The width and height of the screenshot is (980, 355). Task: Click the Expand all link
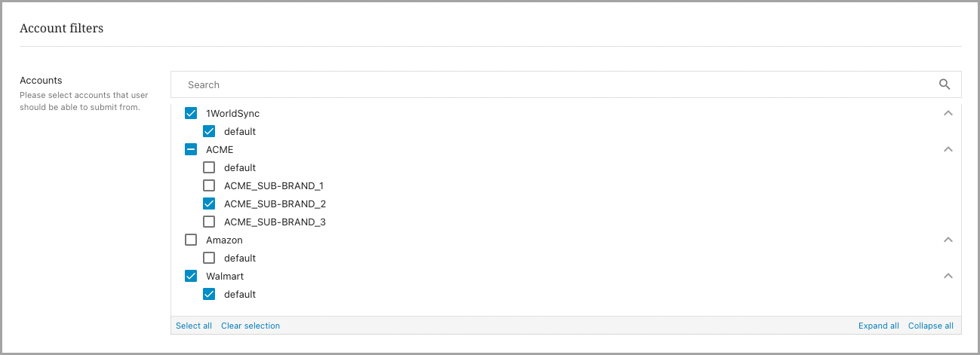click(879, 326)
